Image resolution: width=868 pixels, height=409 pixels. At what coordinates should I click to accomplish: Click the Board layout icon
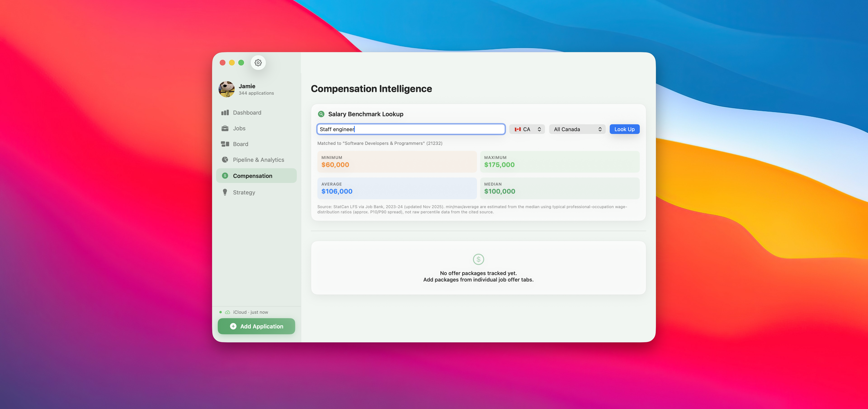(225, 144)
